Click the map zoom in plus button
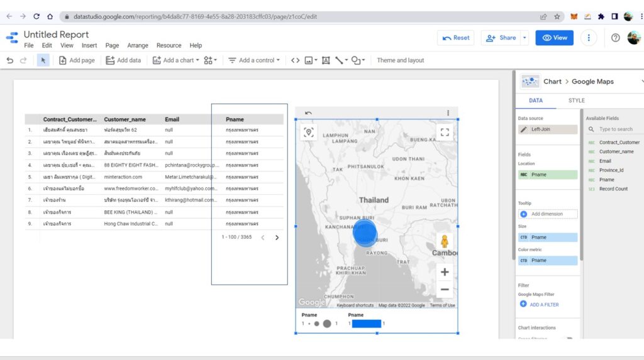 click(x=445, y=272)
